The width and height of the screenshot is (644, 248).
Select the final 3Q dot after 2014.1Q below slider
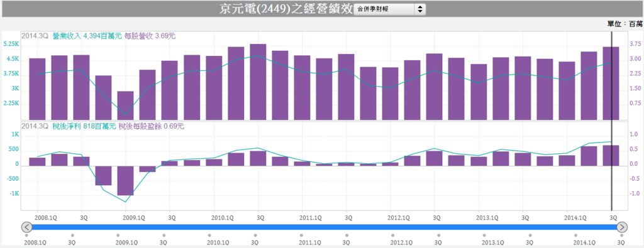[622, 235]
